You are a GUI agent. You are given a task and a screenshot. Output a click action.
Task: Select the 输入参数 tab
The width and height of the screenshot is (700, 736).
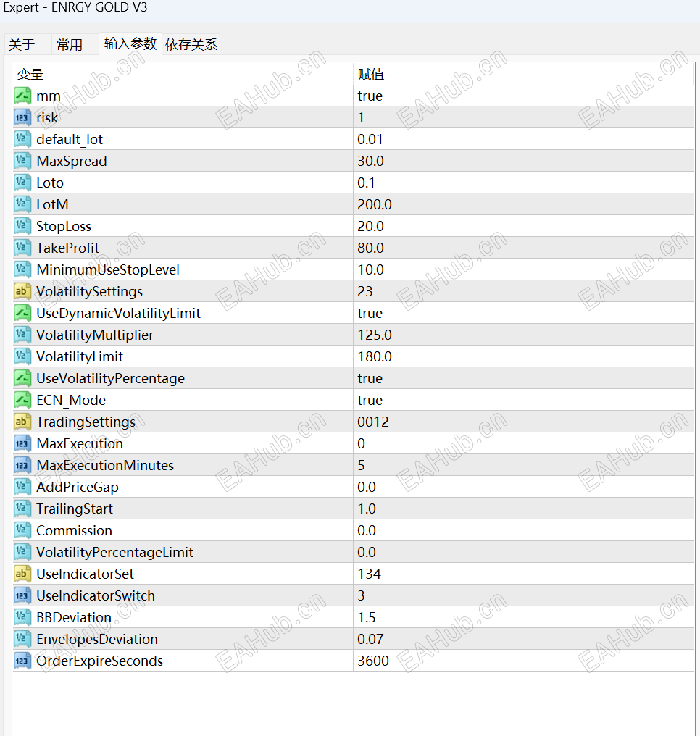tap(130, 43)
